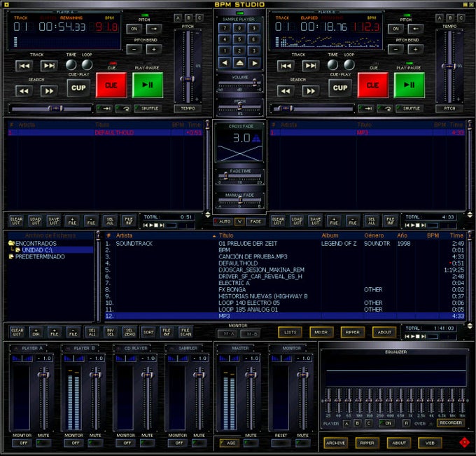Trigger sample pad 3

click(254, 50)
